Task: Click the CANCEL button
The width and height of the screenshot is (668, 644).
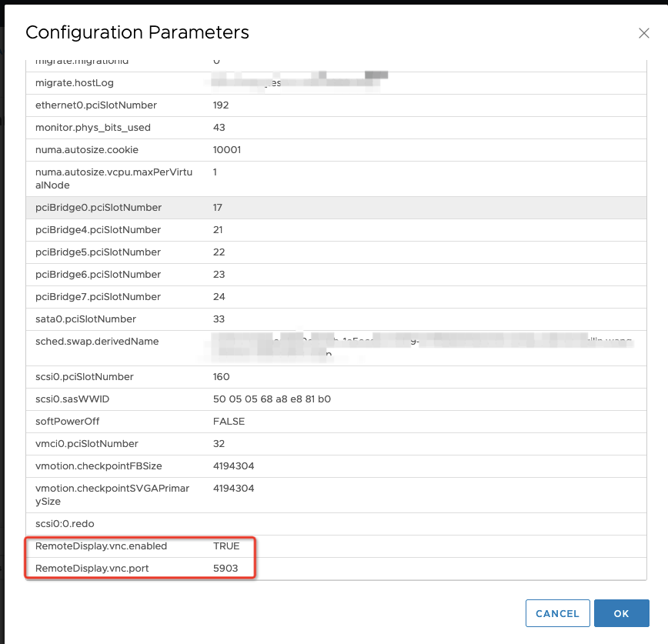Action: point(557,613)
